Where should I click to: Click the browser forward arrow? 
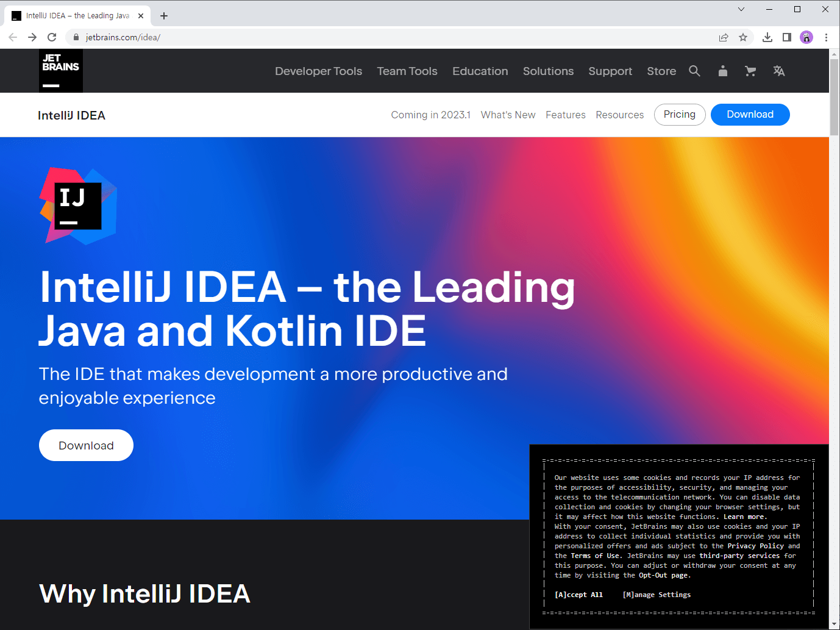(32, 37)
